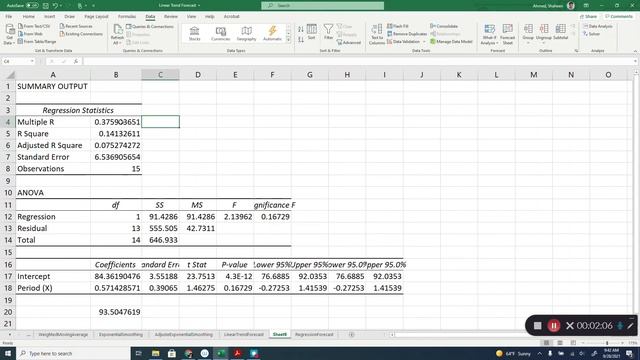Expand the Data Validation dropdown arrow
This screenshot has width=640, height=360.
point(424,42)
